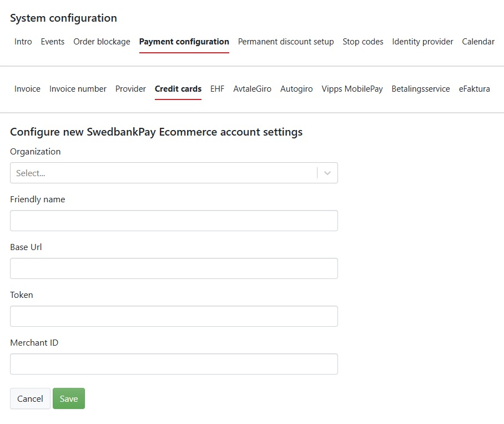This screenshot has width=504, height=424.
Task: Click the Token label
Action: pos(22,295)
